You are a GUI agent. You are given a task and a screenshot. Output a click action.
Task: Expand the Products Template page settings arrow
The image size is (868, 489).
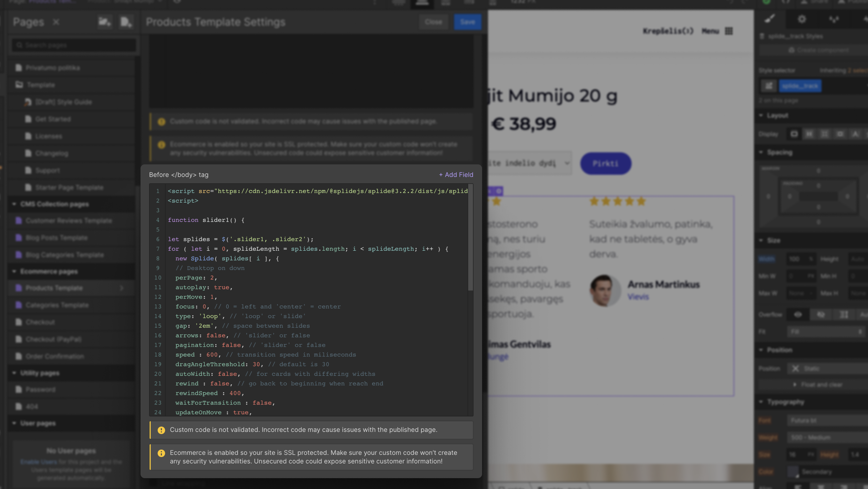point(122,288)
